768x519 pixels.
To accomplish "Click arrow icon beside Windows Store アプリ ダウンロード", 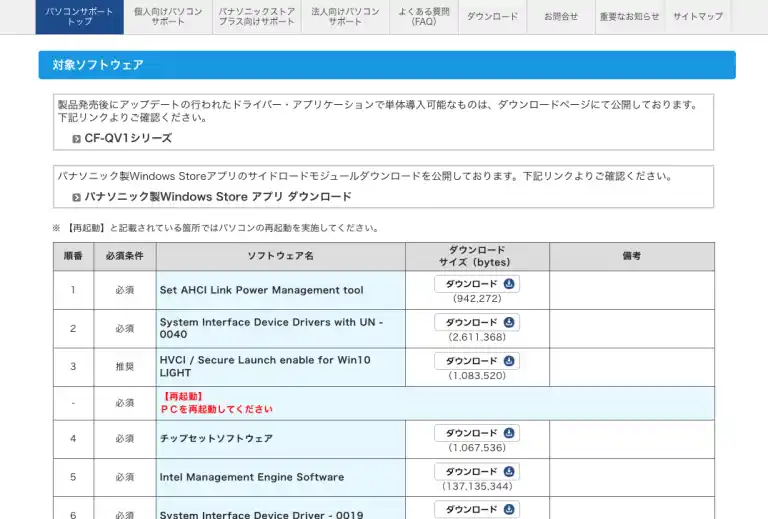I will [76, 197].
